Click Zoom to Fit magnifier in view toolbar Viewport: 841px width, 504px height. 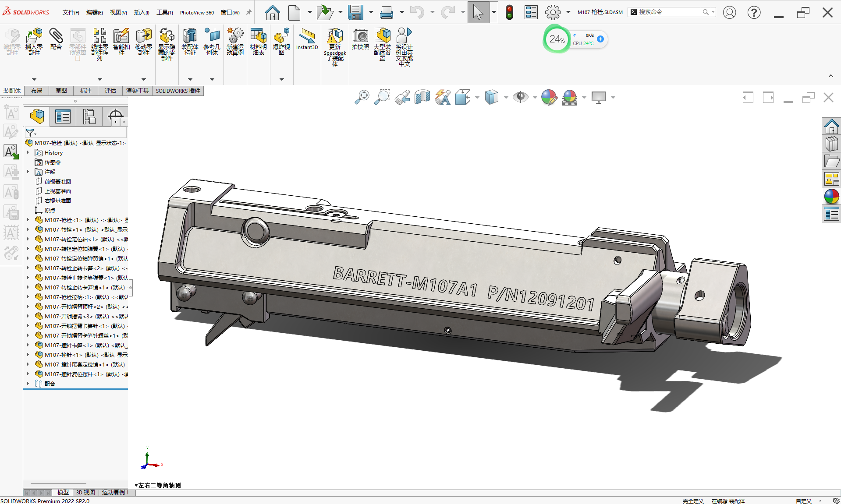click(x=362, y=97)
